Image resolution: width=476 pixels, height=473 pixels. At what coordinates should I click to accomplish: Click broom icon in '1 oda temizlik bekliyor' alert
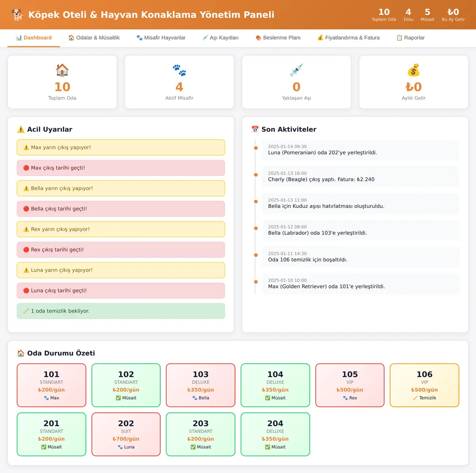point(26,311)
